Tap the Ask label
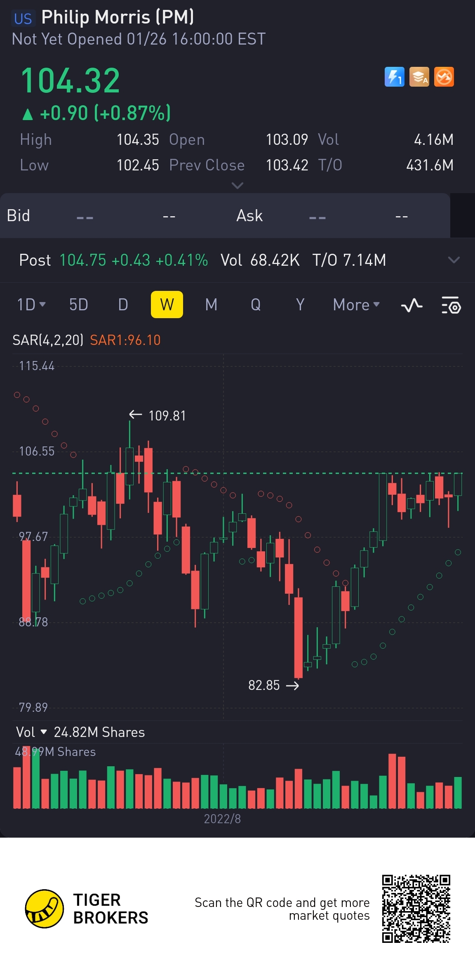 pos(249,215)
